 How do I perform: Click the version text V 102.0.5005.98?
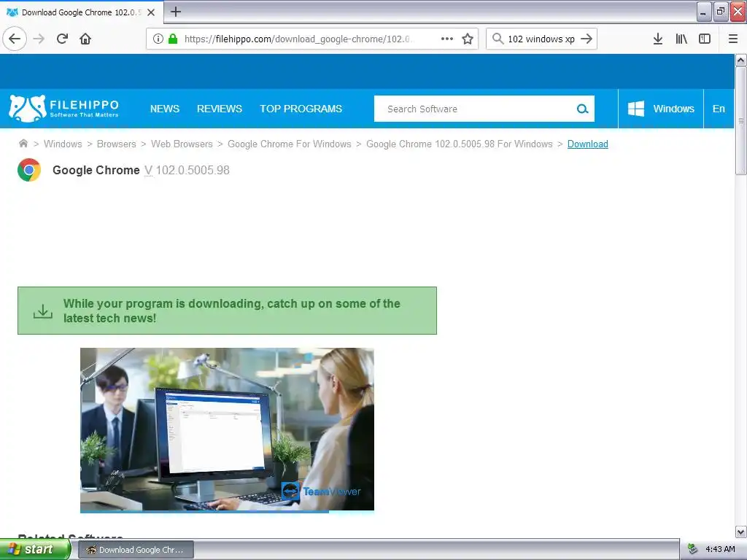pos(187,170)
